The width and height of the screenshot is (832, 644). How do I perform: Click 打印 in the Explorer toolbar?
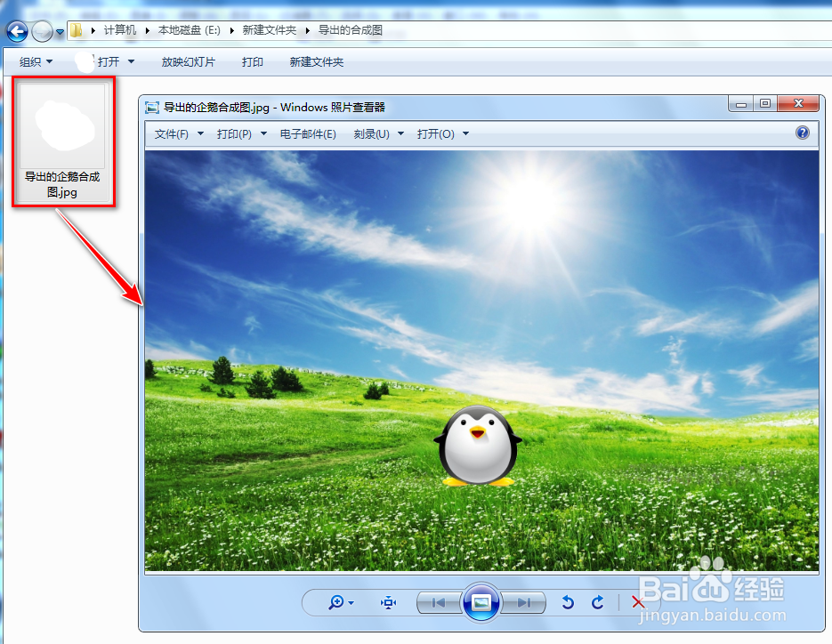[253, 62]
